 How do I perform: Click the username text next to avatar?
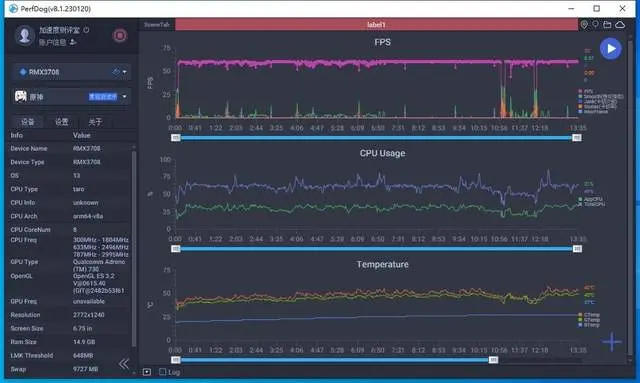tap(59, 30)
